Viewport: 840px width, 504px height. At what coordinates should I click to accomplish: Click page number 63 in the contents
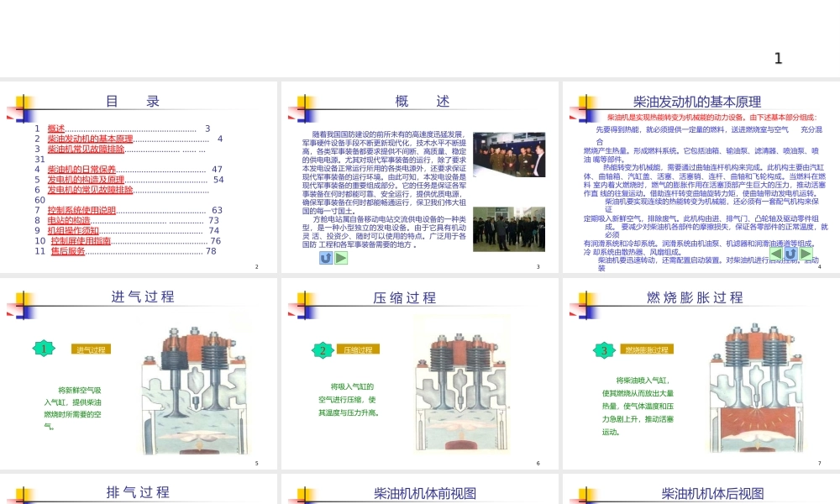click(217, 210)
